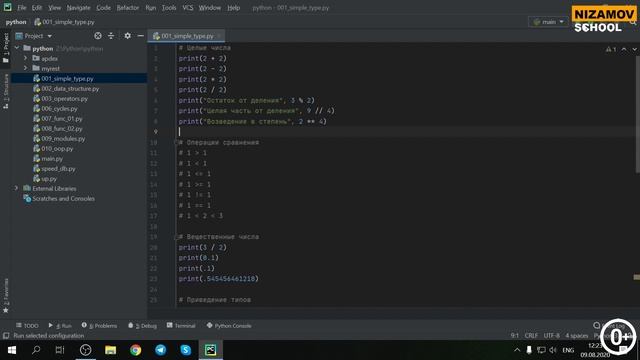Image resolution: width=640 pixels, height=360 pixels.
Task: Fold the comparison operators comment block
Action: (x=177, y=142)
